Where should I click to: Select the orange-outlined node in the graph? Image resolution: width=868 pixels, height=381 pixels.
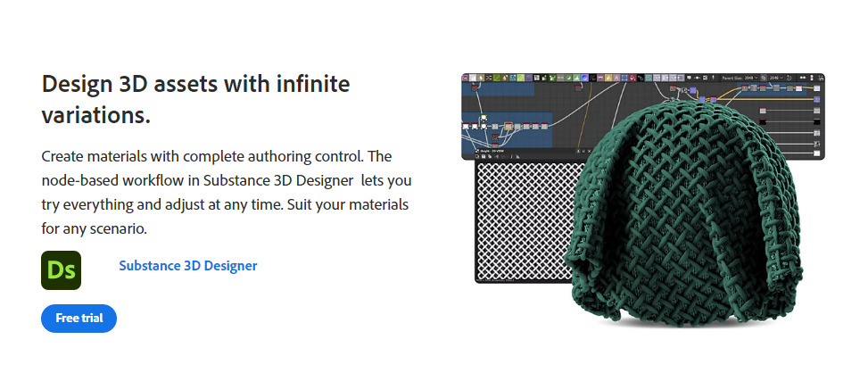[x=508, y=127]
